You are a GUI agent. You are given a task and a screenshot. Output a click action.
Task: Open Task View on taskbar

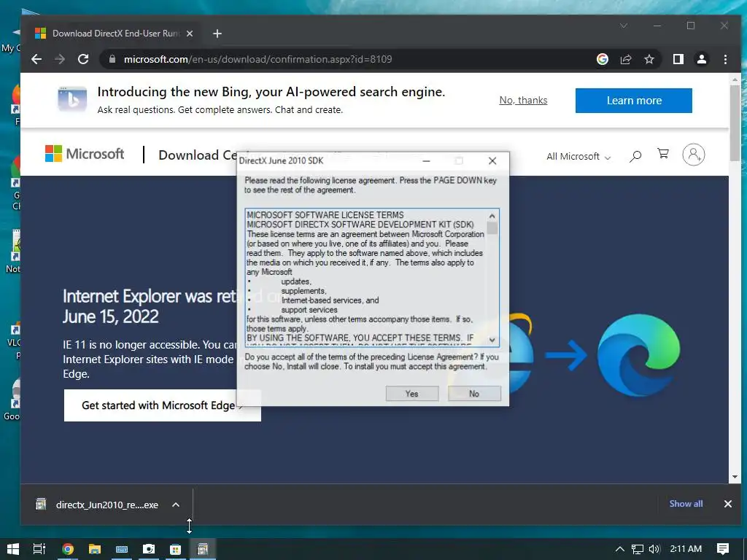coord(39,549)
